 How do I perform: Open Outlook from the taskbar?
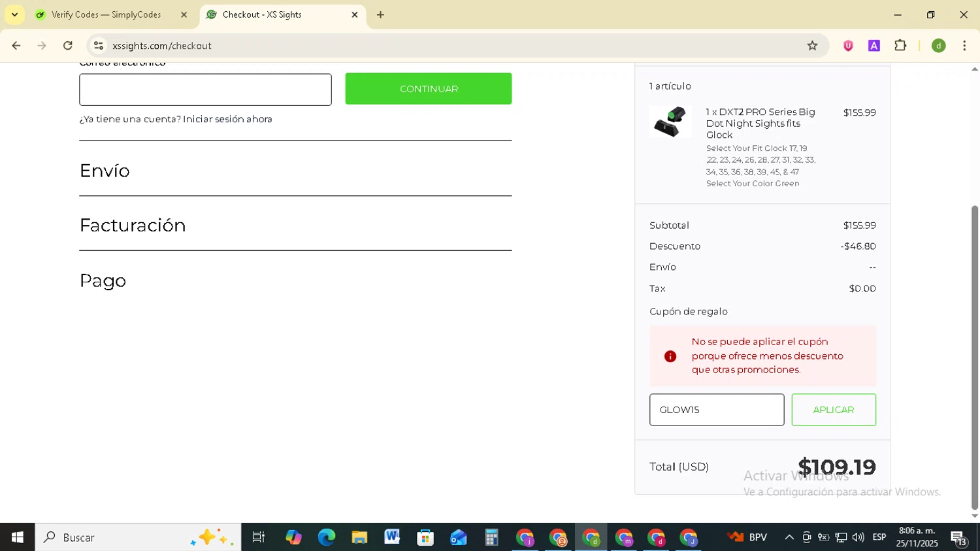pyautogui.click(x=458, y=537)
